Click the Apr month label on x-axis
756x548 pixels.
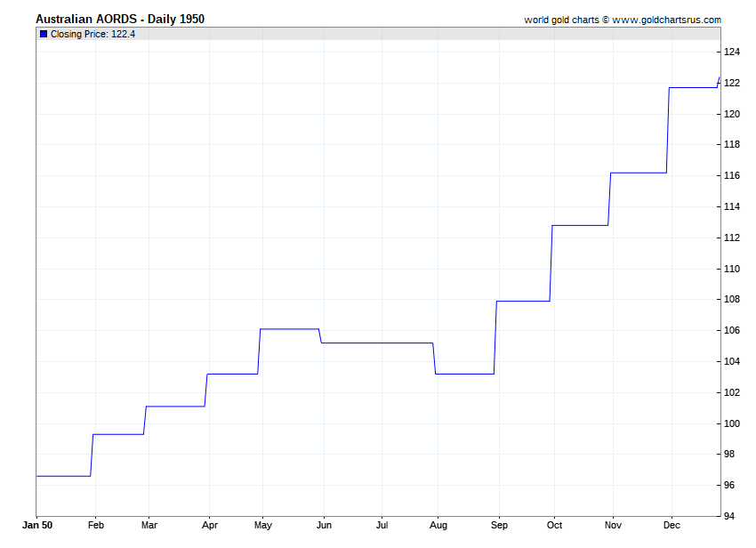click(209, 525)
